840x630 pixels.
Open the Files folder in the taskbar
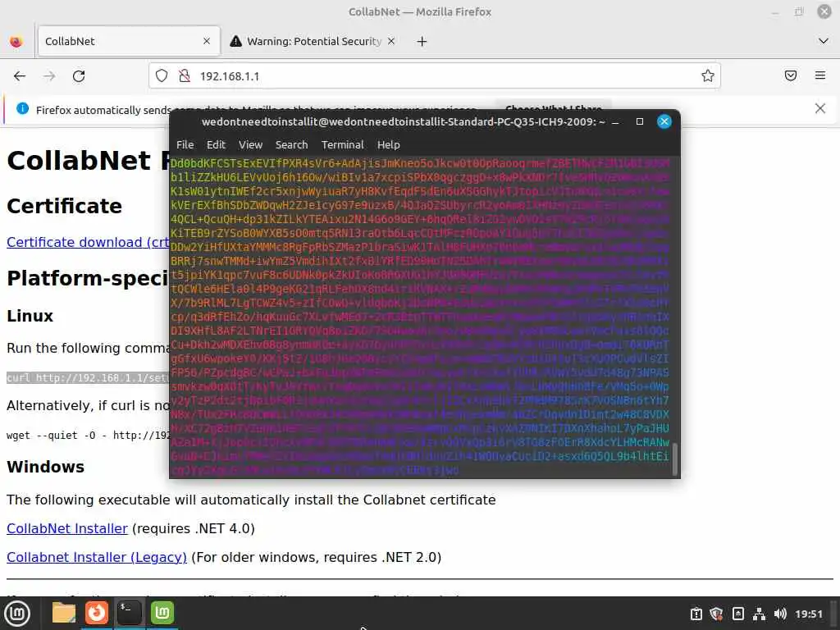(64, 613)
